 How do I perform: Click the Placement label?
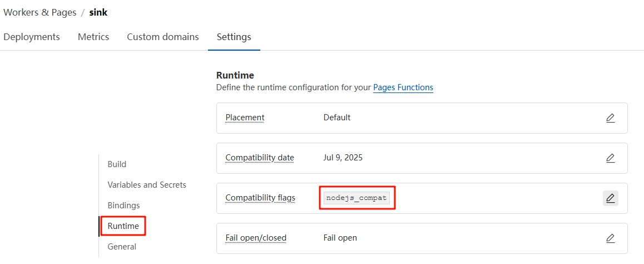(x=245, y=118)
